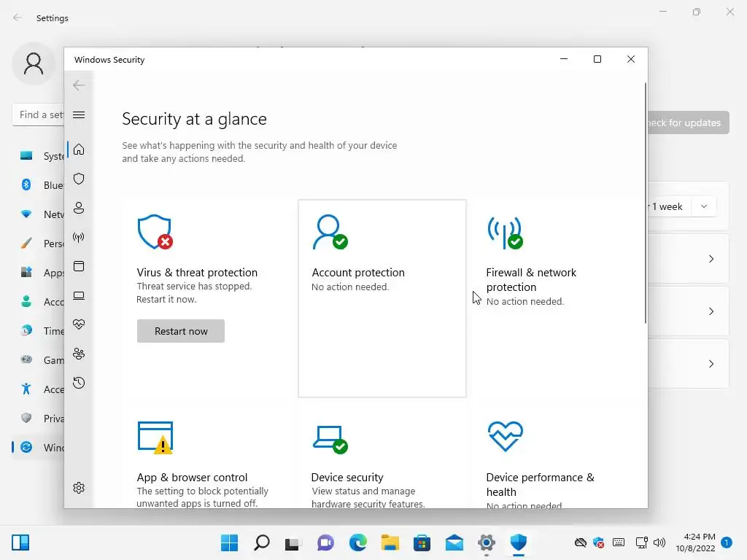Open taskbar Search magnifier

click(262, 542)
